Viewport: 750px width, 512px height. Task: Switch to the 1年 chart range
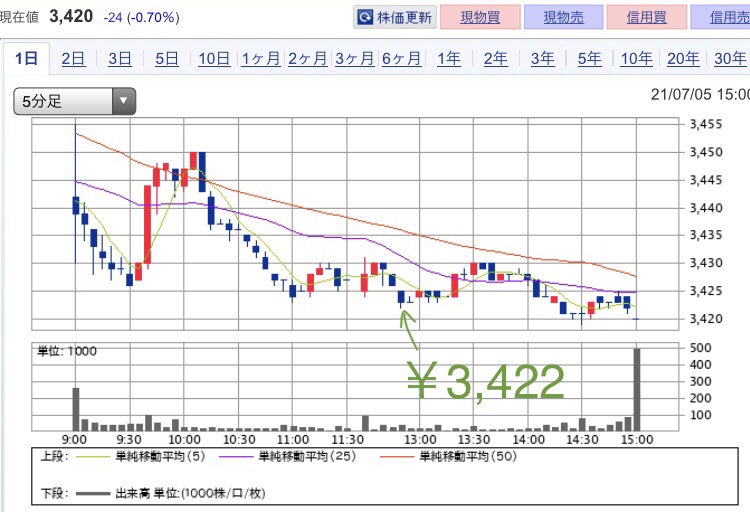pos(449,59)
